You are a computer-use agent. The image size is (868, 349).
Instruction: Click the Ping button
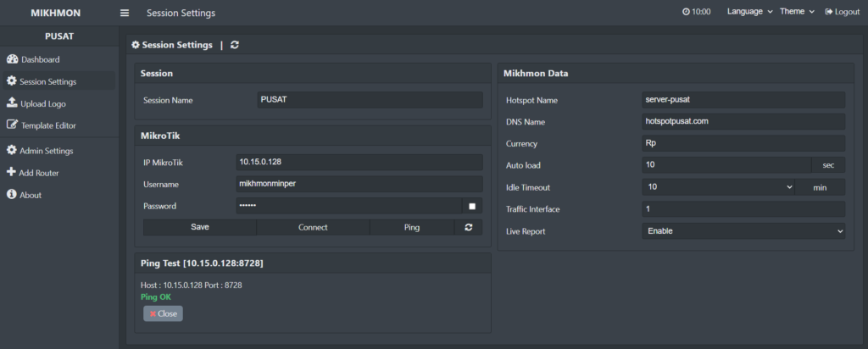pyautogui.click(x=412, y=227)
